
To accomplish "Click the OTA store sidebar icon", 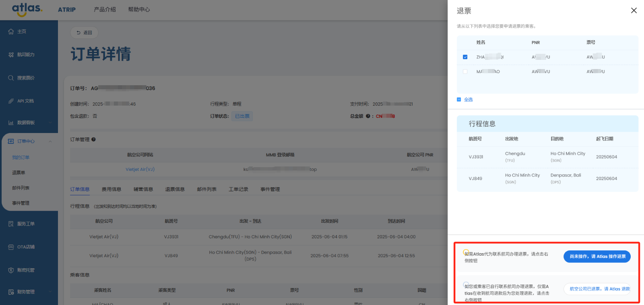I will [x=11, y=247].
